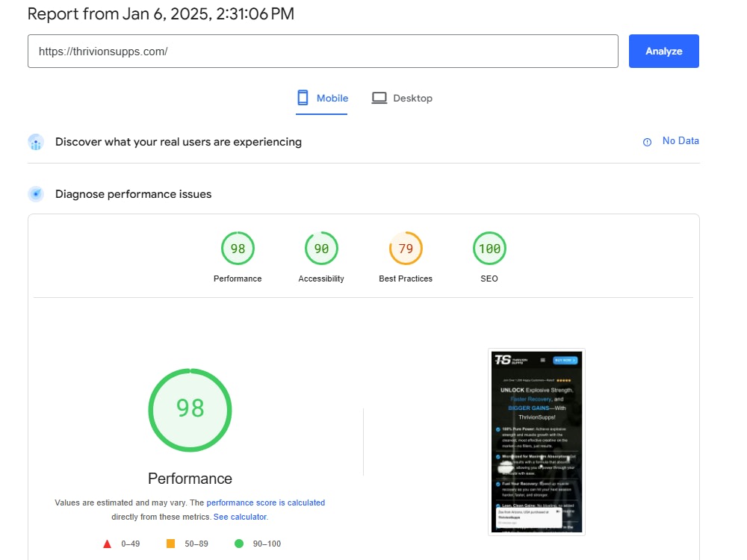The width and height of the screenshot is (747, 560).
Task: Switch to the Desktop tab
Action: pos(402,98)
